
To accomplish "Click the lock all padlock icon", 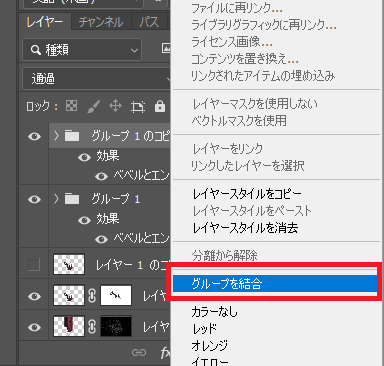I will click(160, 106).
